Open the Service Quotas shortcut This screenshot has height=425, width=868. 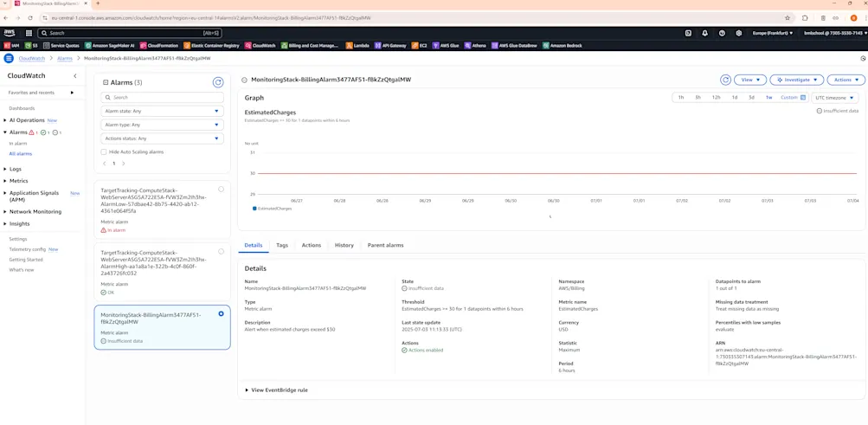pos(61,45)
